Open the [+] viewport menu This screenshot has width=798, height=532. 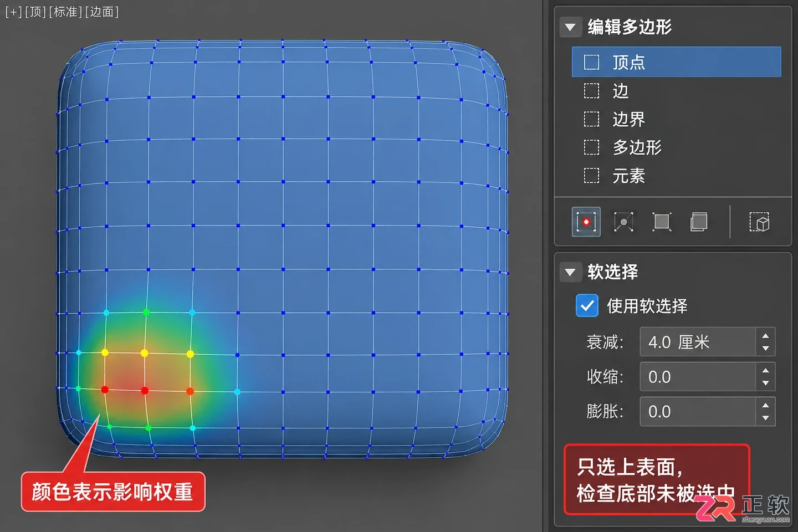(x=13, y=12)
